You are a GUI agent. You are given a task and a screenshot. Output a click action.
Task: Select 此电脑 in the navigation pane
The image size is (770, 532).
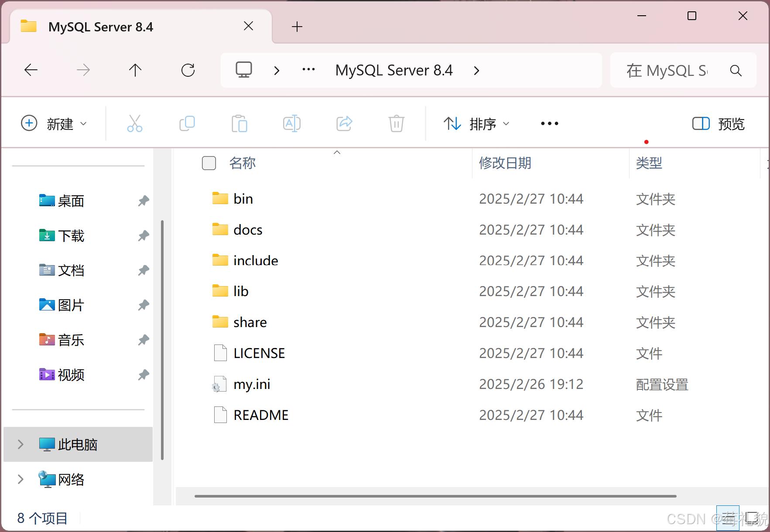point(77,444)
